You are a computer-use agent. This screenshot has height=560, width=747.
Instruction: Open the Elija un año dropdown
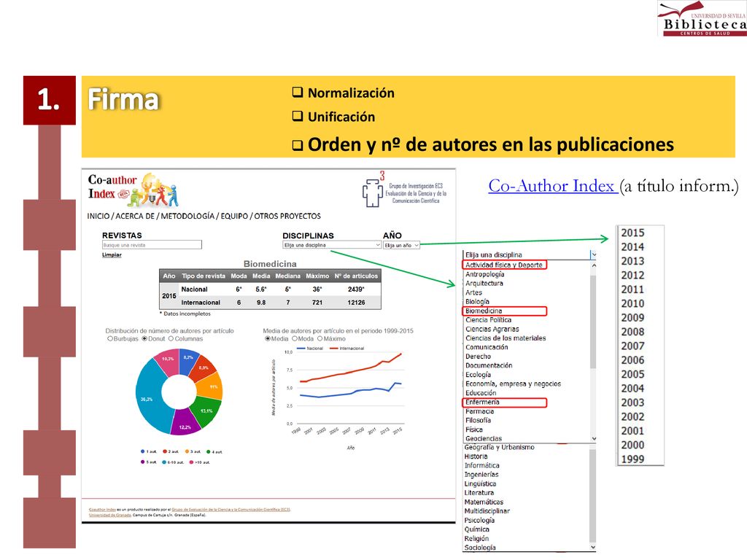click(x=401, y=245)
